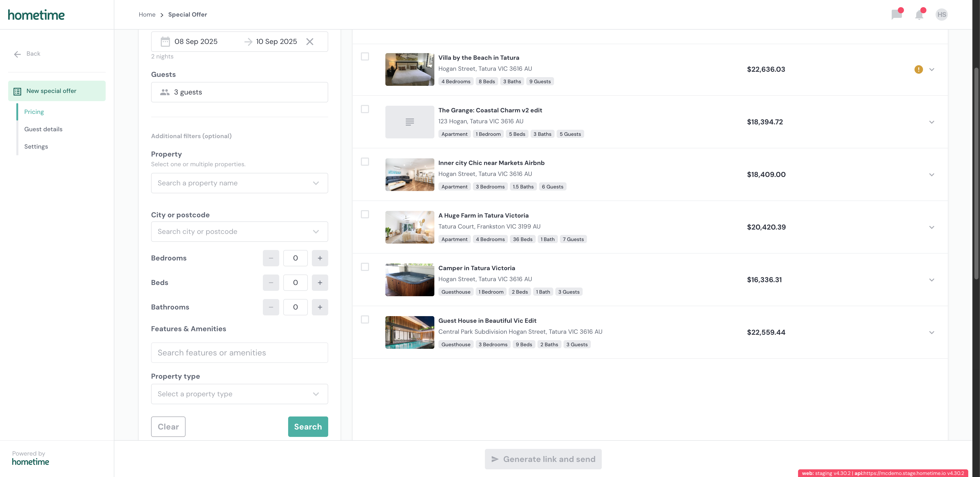Click the Beds value field

pos(295,282)
